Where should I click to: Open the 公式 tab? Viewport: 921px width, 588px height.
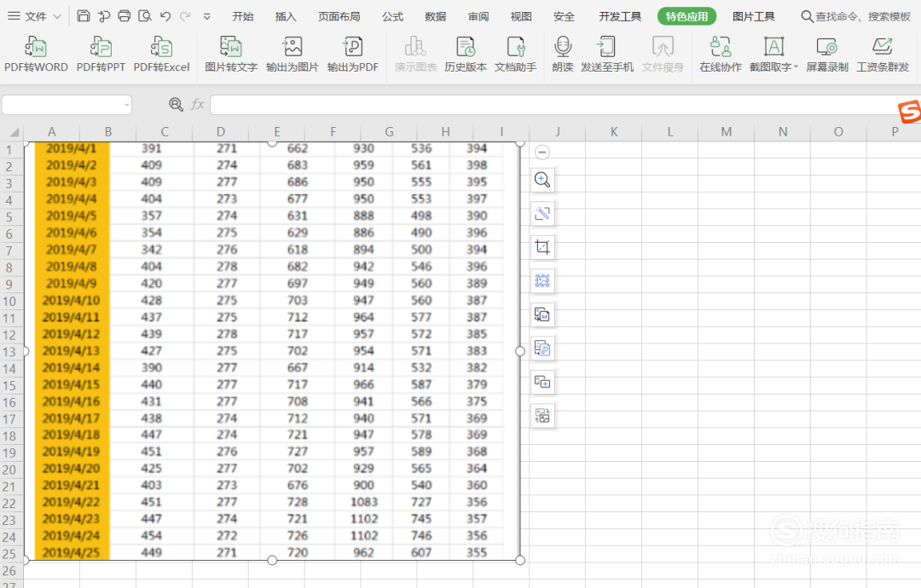392,16
